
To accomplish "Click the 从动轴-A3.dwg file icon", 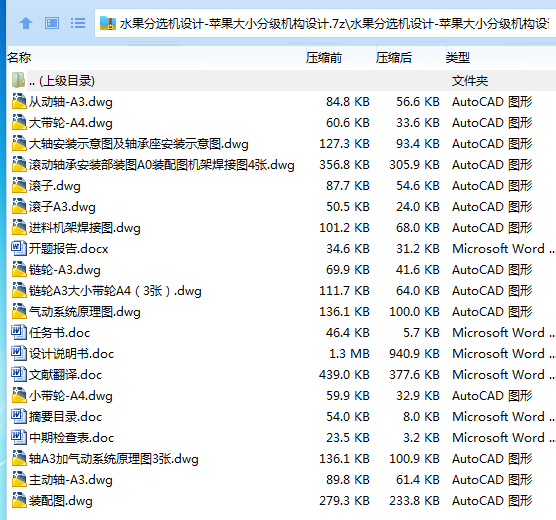I will point(19,101).
